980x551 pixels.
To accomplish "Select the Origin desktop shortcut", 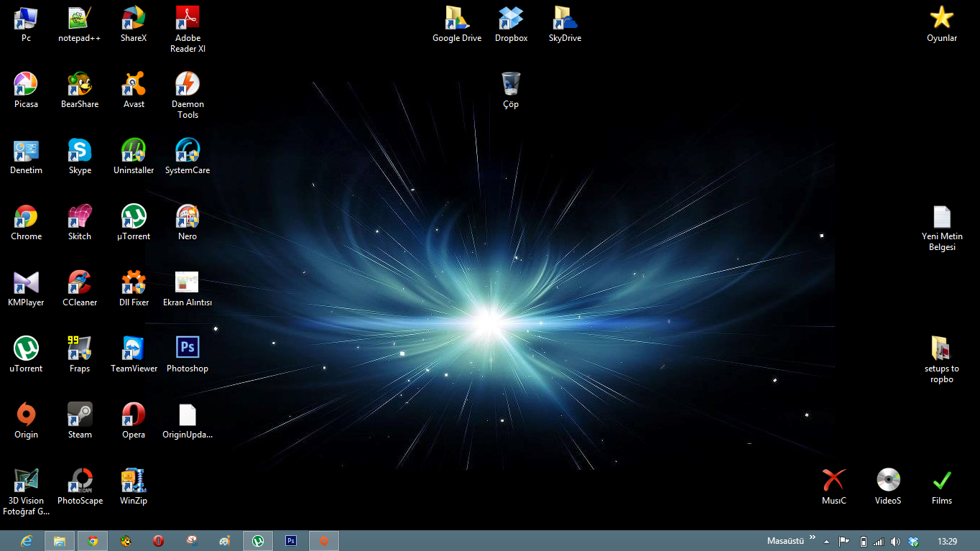I will 26,420.
